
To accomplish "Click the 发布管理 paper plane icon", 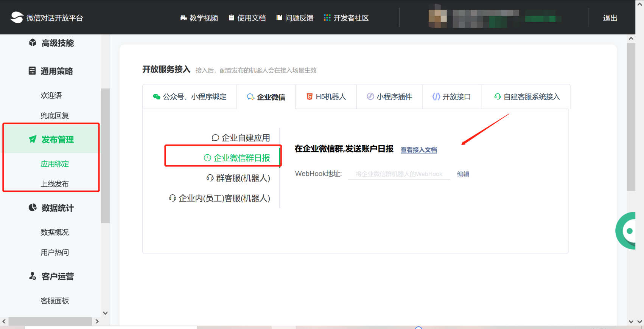I will click(x=33, y=139).
